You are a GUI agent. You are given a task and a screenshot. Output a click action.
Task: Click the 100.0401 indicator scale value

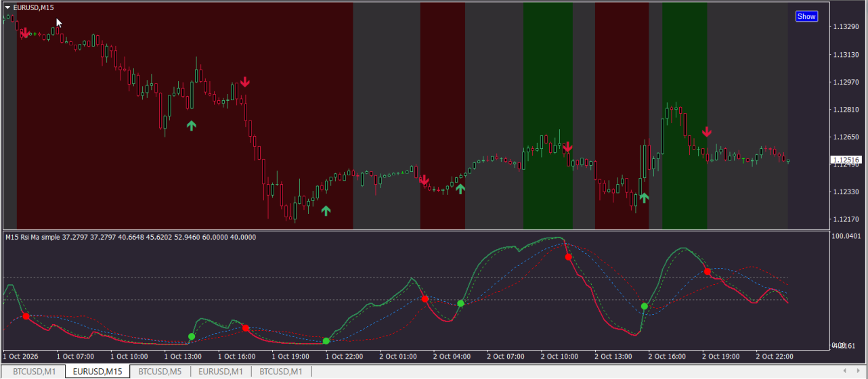click(846, 236)
